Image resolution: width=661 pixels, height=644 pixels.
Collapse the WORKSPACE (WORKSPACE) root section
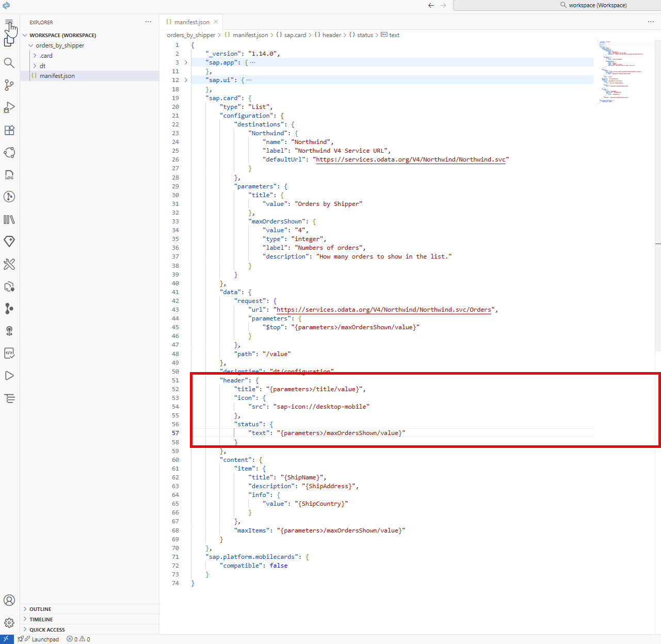(x=25, y=35)
